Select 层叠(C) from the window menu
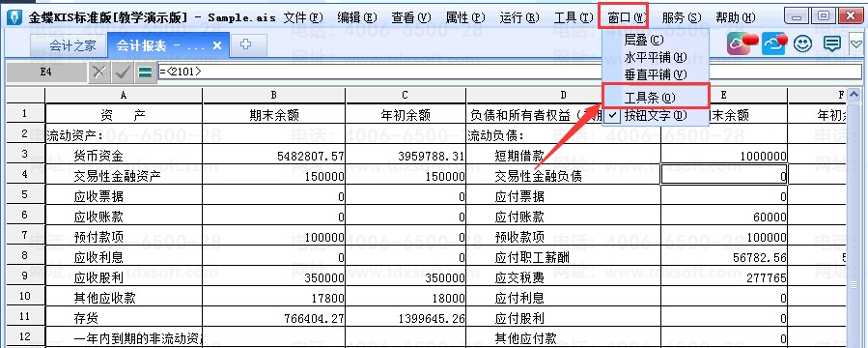 pos(643,40)
